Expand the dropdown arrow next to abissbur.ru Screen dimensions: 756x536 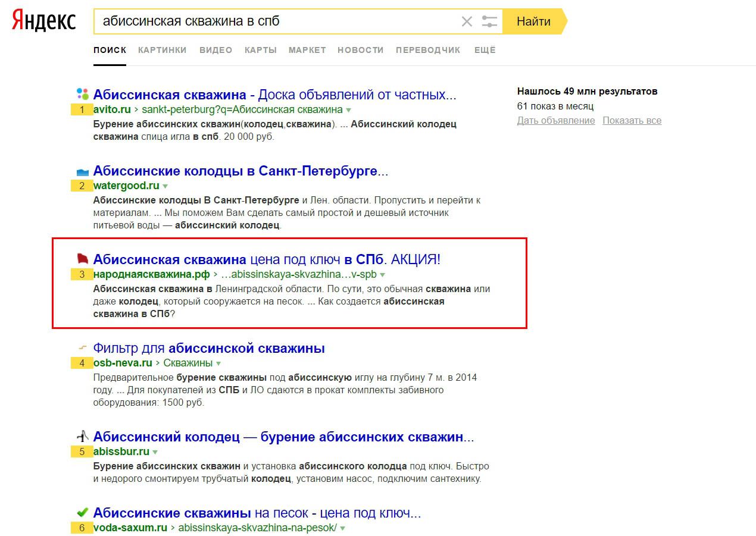click(x=155, y=452)
